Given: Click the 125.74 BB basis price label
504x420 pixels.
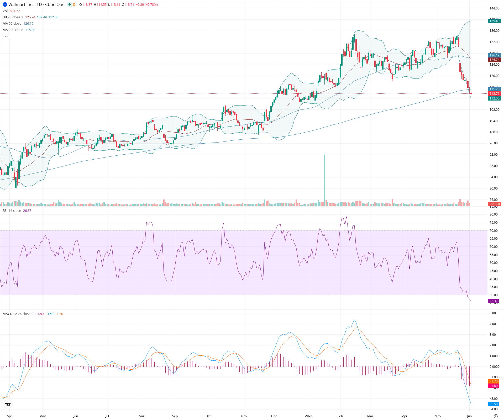Looking at the screenshot, I should click(494, 60).
